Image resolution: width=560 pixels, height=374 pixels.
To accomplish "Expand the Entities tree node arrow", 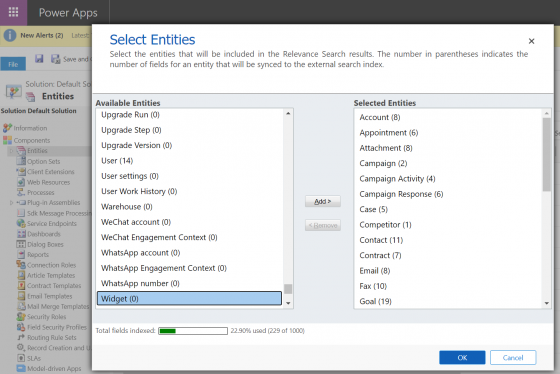I will (x=11, y=151).
